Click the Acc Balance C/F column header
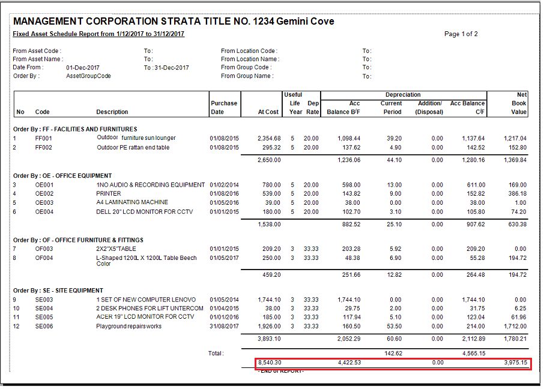 467,107
